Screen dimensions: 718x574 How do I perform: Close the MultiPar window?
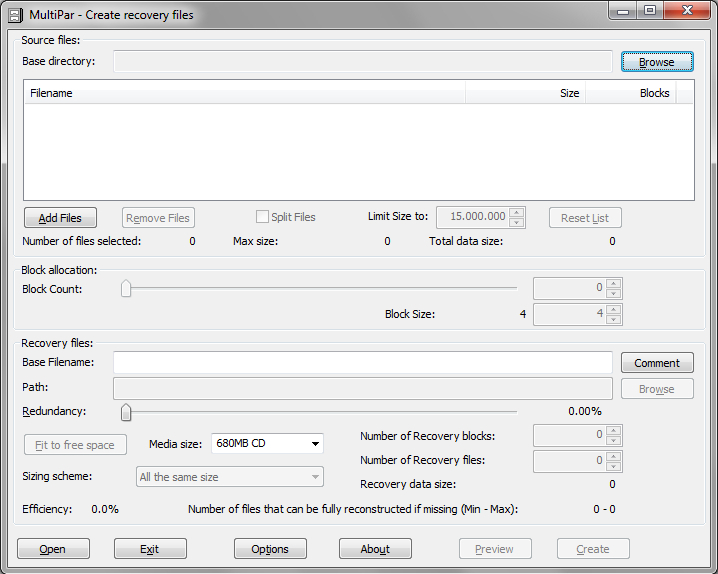coord(687,11)
